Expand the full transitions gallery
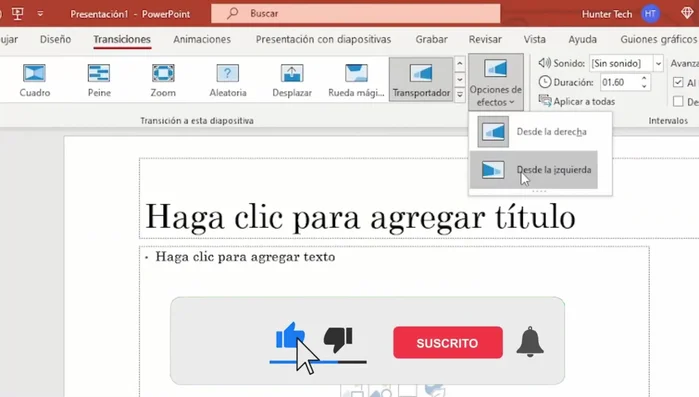Viewport: 699px width, 397px height. click(460, 94)
